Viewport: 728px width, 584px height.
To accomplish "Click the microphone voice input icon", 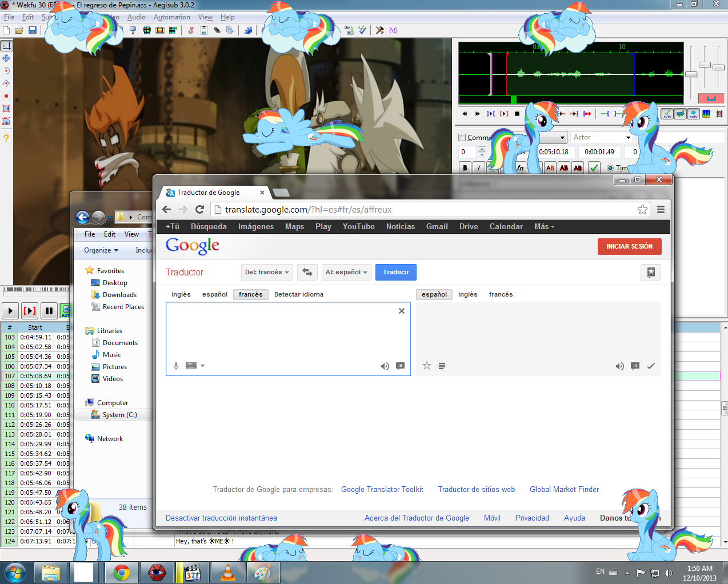I will tap(176, 366).
